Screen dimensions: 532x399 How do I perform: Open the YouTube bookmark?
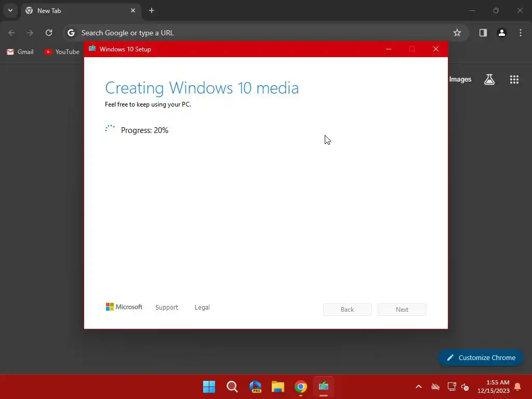click(x=62, y=52)
